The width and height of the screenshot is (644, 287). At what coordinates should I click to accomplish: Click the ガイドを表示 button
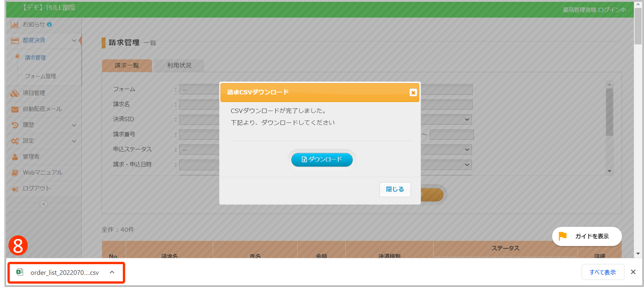[x=587, y=236]
